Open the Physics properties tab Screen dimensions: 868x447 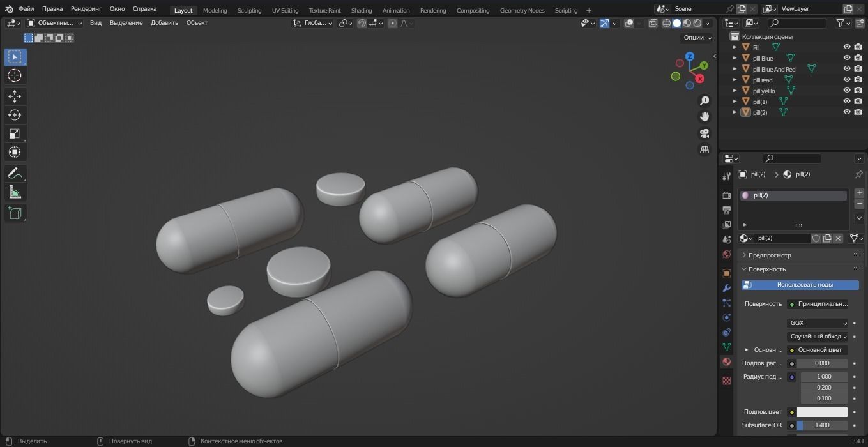point(726,317)
